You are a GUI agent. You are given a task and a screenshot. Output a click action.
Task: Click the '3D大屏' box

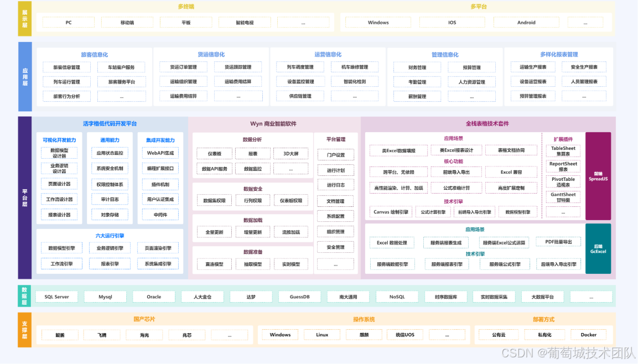click(291, 153)
